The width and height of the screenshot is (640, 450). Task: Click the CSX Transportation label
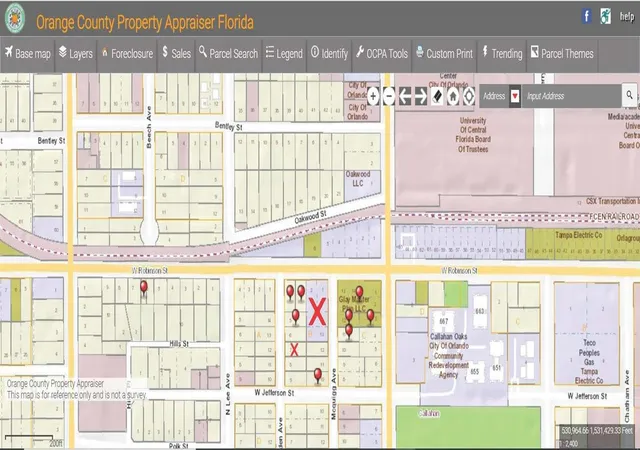click(611, 201)
